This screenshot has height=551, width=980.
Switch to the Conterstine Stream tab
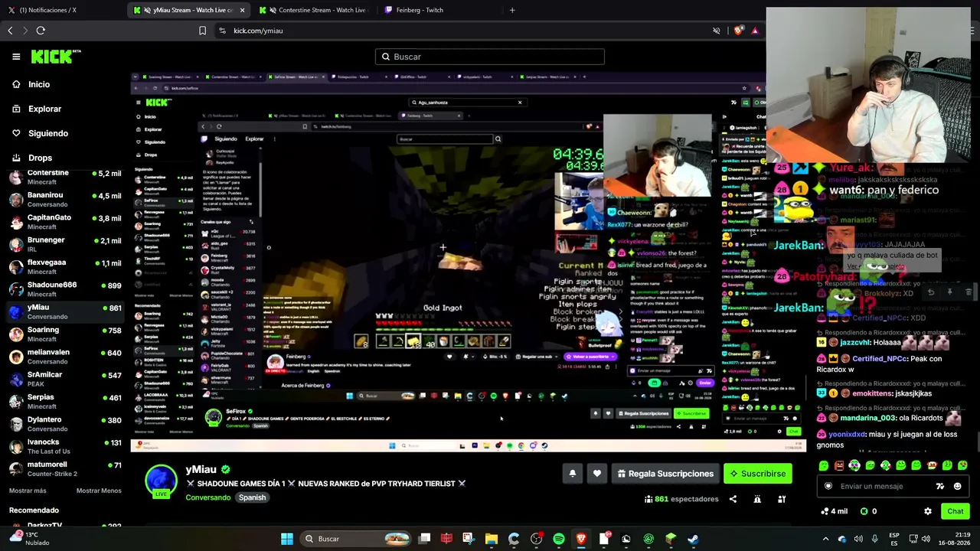[x=314, y=10]
